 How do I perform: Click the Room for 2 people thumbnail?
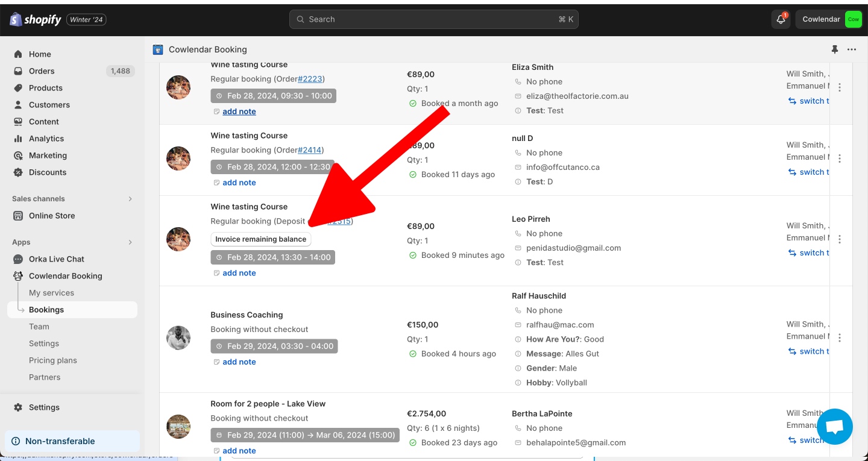178,427
